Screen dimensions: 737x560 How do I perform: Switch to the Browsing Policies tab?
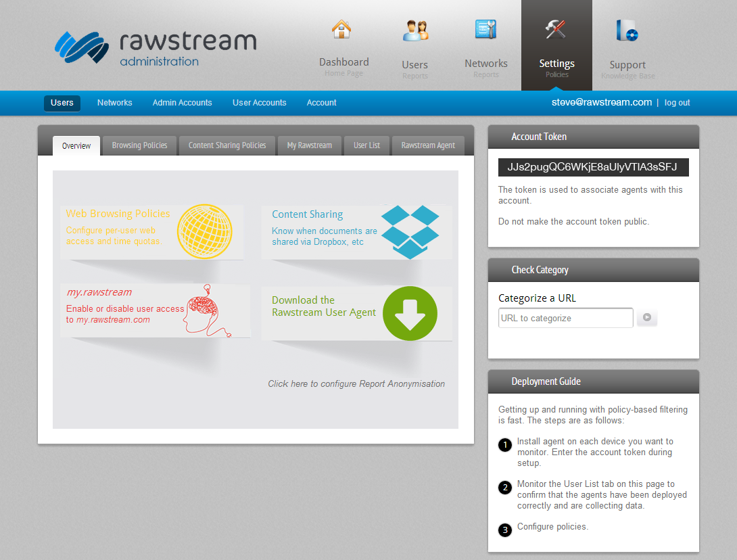(139, 146)
